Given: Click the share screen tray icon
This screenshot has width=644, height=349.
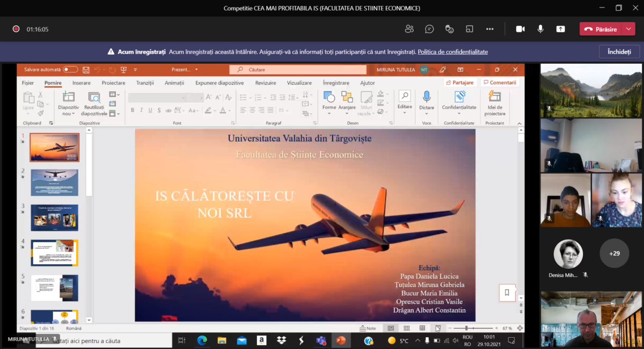Looking at the screenshot, I should [560, 29].
